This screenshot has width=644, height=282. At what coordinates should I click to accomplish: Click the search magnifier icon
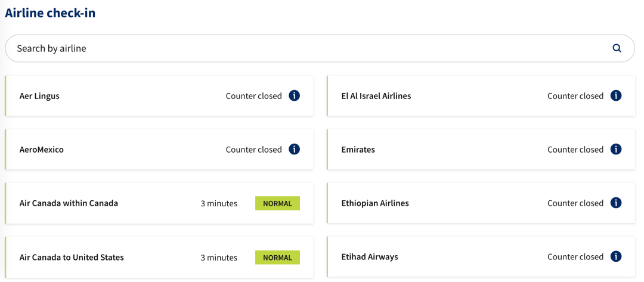tap(617, 48)
